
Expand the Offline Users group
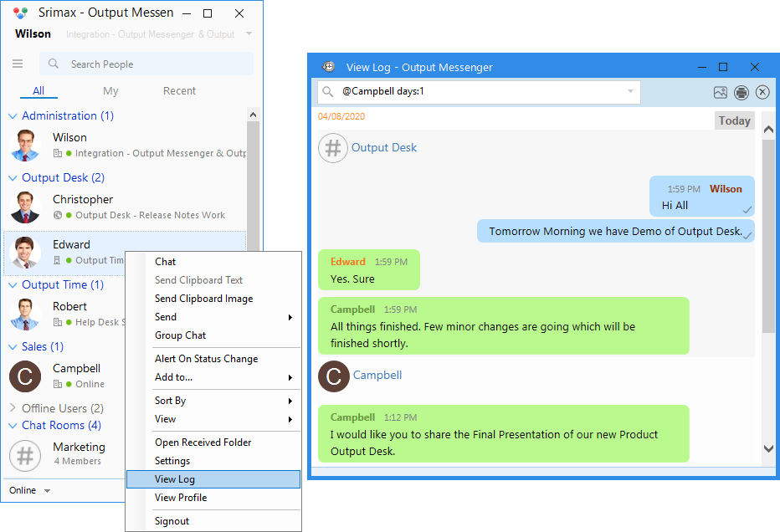coord(13,407)
